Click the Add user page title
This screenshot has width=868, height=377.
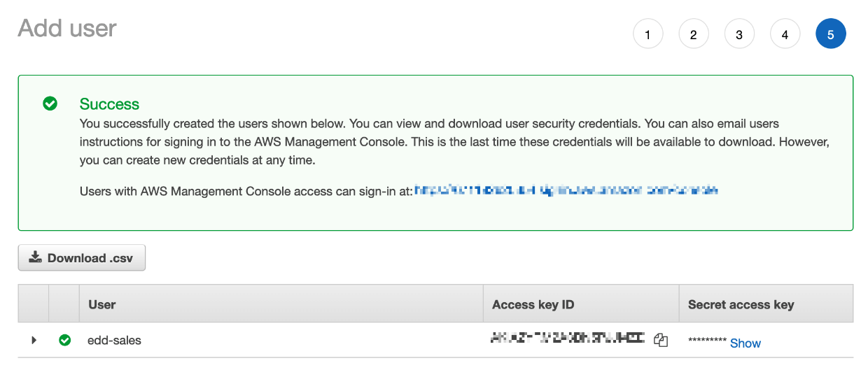67,28
